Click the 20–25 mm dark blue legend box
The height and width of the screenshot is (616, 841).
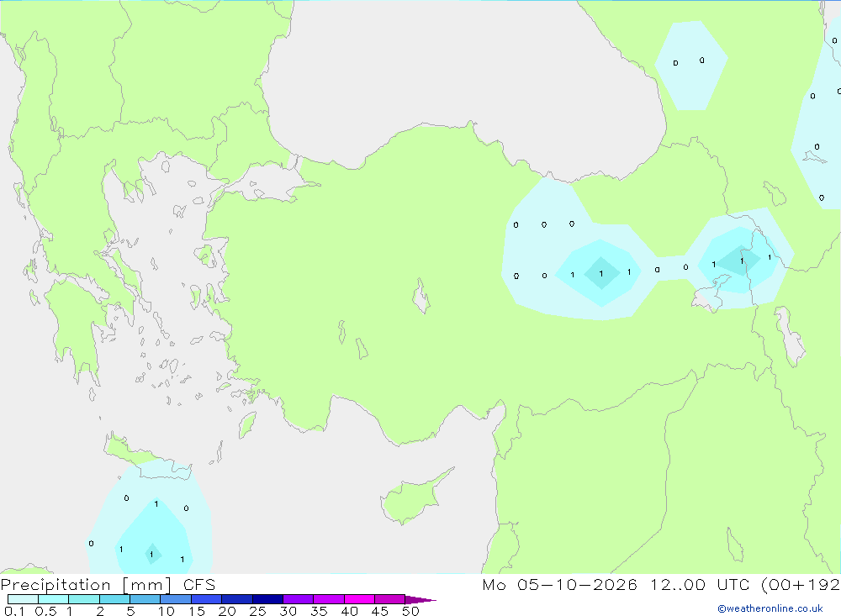point(237,599)
